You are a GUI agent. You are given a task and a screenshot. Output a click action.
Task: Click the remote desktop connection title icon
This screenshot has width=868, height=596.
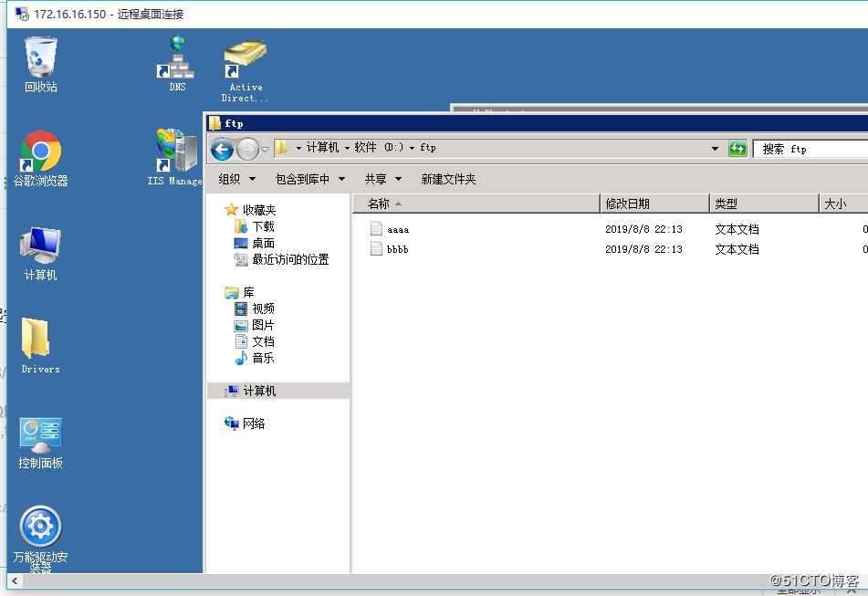pos(22,14)
